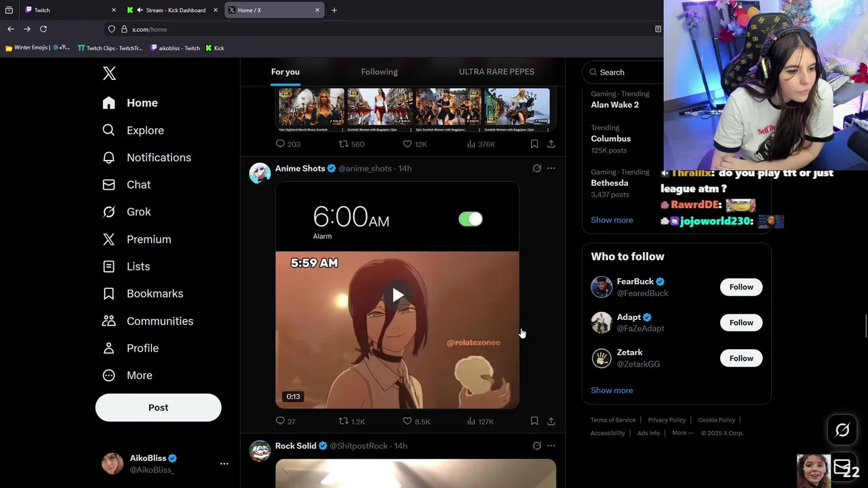This screenshot has width=868, height=488.
Task: Share the bagpipes post
Action: 551,144
